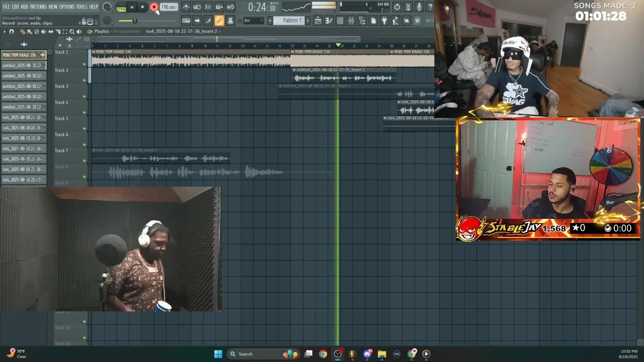Toggle loop recording icon
The image size is (644, 362).
(x=230, y=7)
